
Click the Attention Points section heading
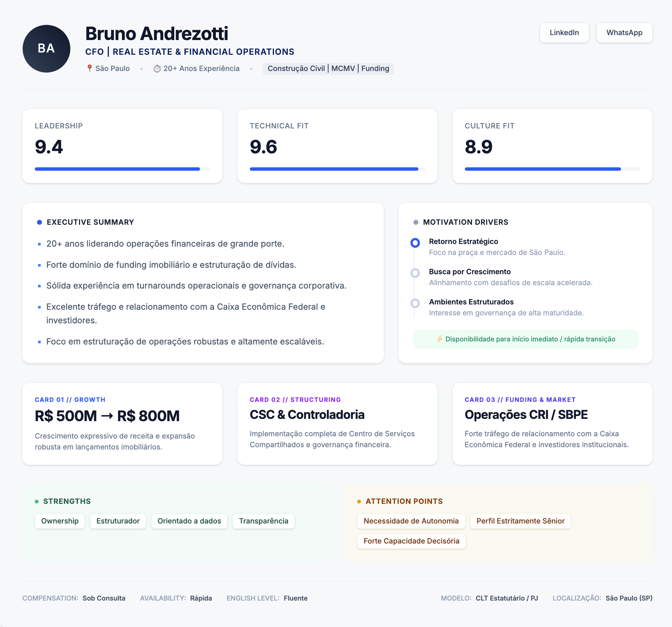coord(404,501)
